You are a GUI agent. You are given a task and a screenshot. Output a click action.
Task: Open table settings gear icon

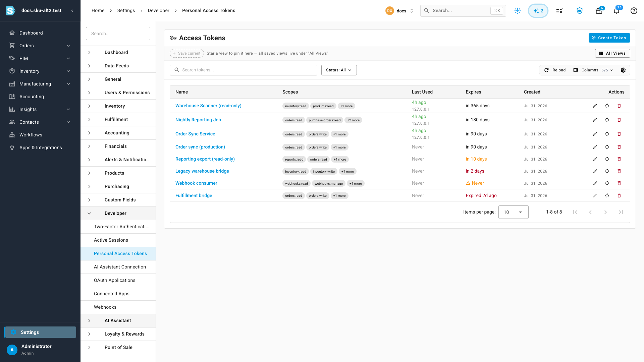point(623,70)
